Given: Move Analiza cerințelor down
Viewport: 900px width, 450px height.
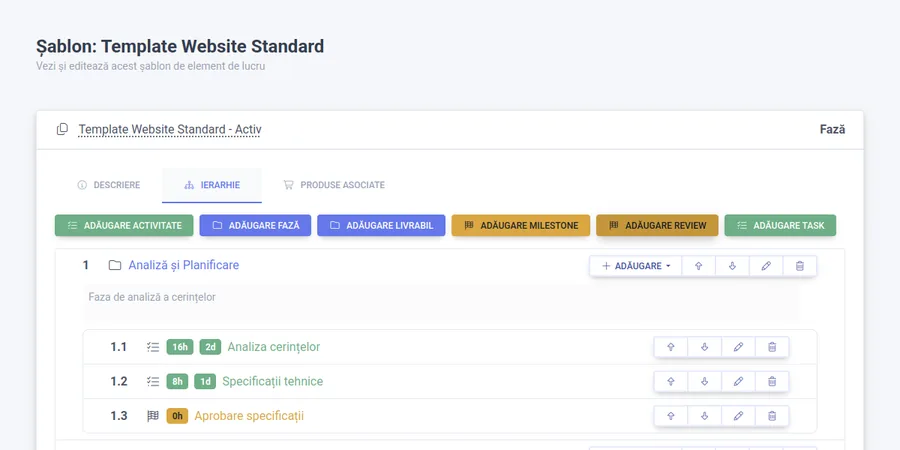Looking at the screenshot, I should (x=704, y=347).
